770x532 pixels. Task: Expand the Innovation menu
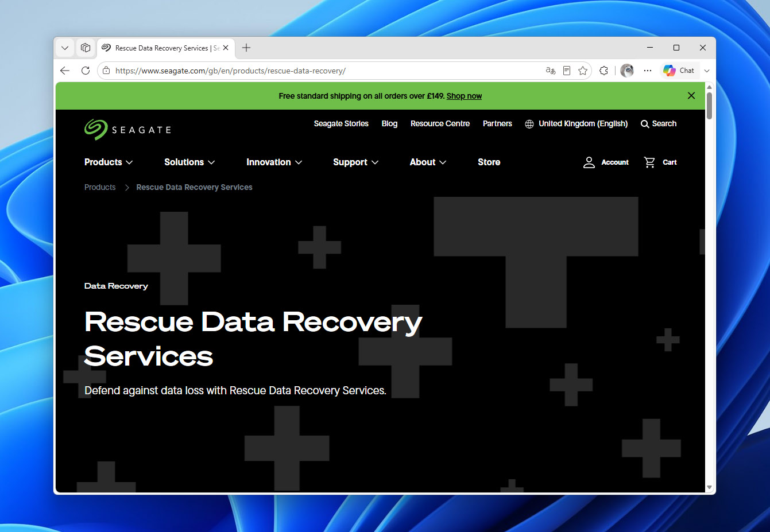[274, 162]
